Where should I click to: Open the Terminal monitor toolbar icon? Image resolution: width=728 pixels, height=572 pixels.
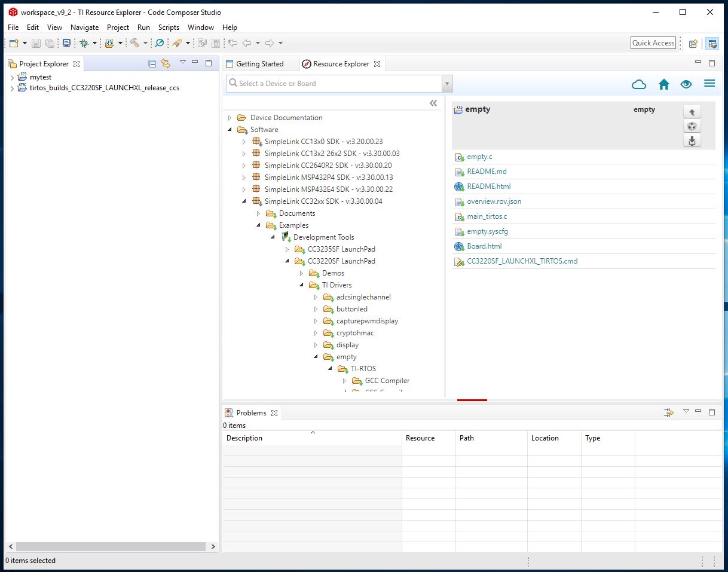pos(66,43)
